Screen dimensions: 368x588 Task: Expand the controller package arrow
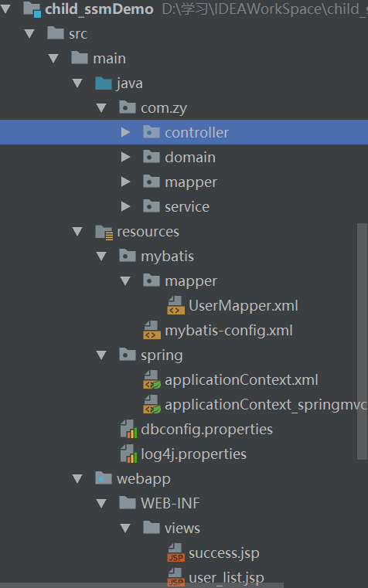126,132
